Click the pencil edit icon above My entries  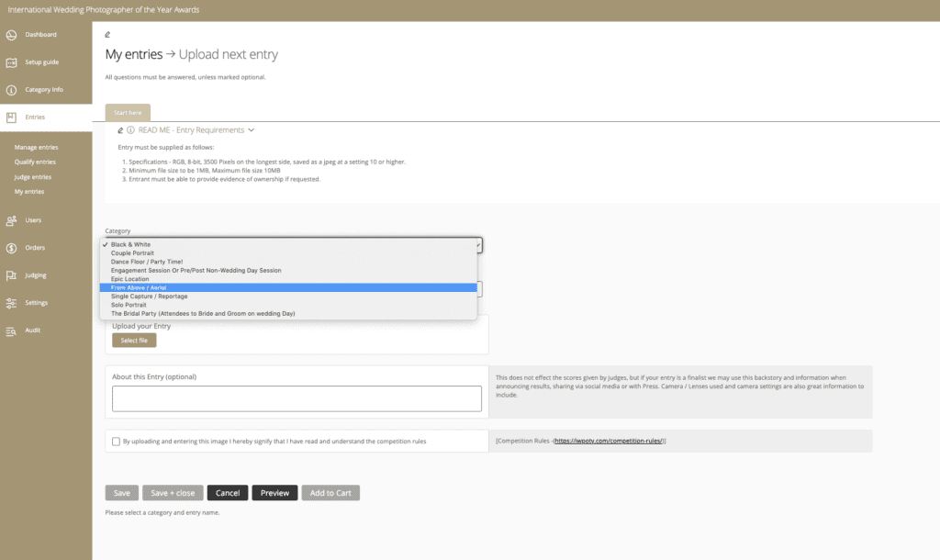pos(108,35)
